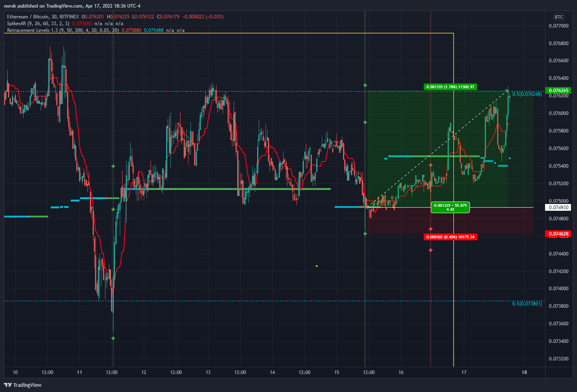577x392 pixels.
Task: Click the 0.076400 price axis label
Action: click(x=558, y=78)
